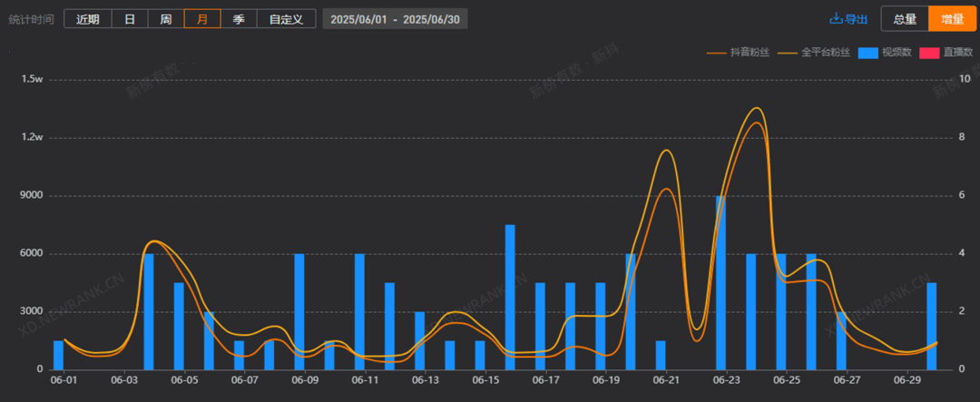Screen dimensions: 980x402
Task: Select the 季 time range tab
Action: [239, 19]
